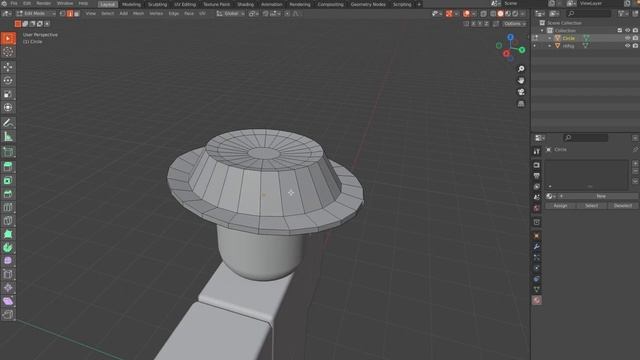Switch perspective/orthographic grid icon
Viewport: 640px width, 360px height.
521,104
